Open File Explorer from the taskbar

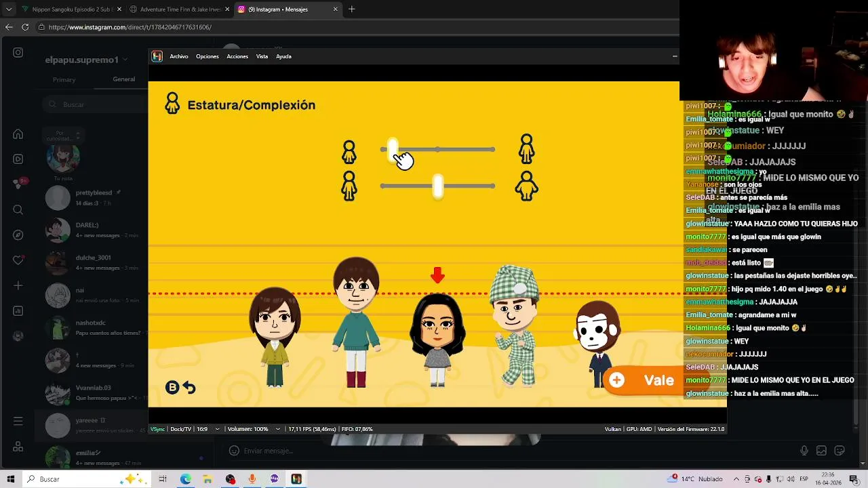tap(208, 479)
